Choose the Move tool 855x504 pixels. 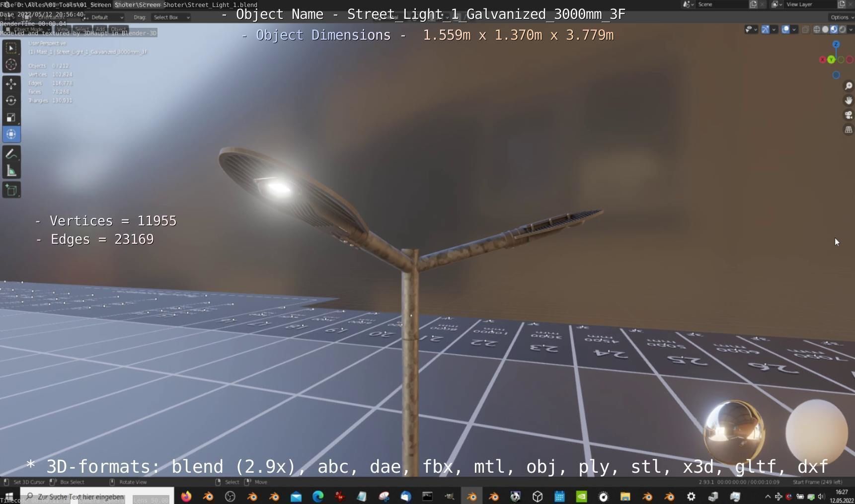pyautogui.click(x=11, y=84)
